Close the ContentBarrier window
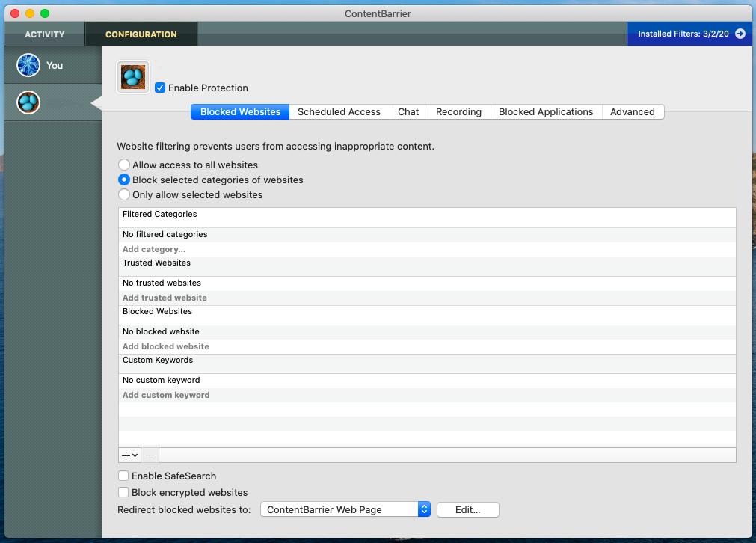756x543 pixels. tap(15, 13)
